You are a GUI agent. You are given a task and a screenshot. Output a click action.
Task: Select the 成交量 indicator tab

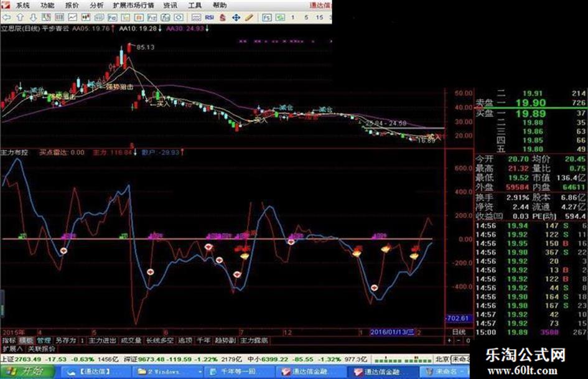pos(131,340)
